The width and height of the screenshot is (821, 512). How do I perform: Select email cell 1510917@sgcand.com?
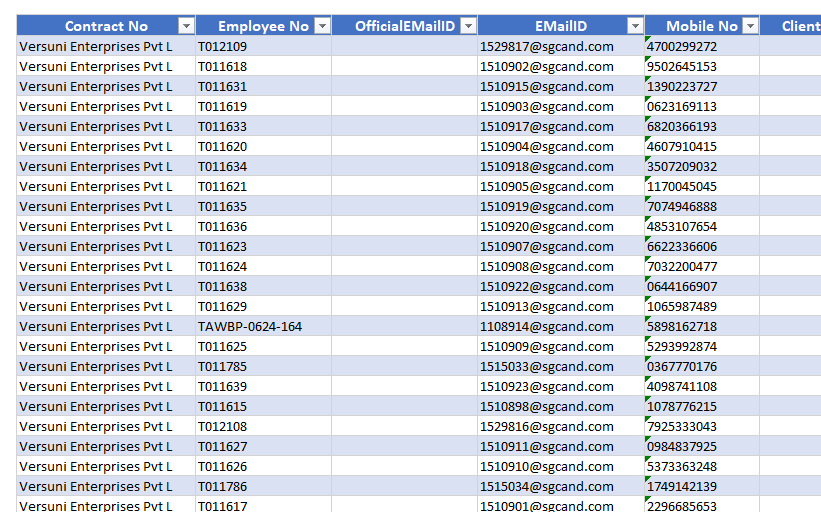[561, 126]
